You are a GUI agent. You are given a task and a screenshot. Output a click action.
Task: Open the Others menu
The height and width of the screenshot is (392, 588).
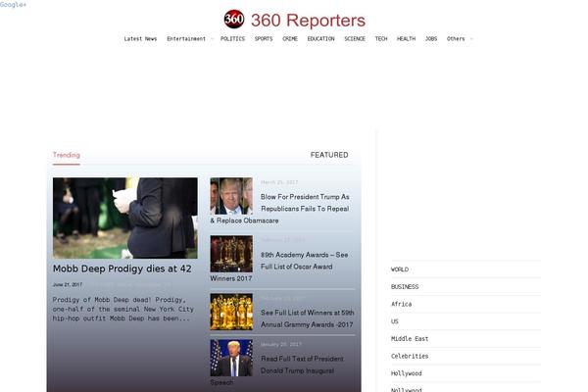(456, 38)
